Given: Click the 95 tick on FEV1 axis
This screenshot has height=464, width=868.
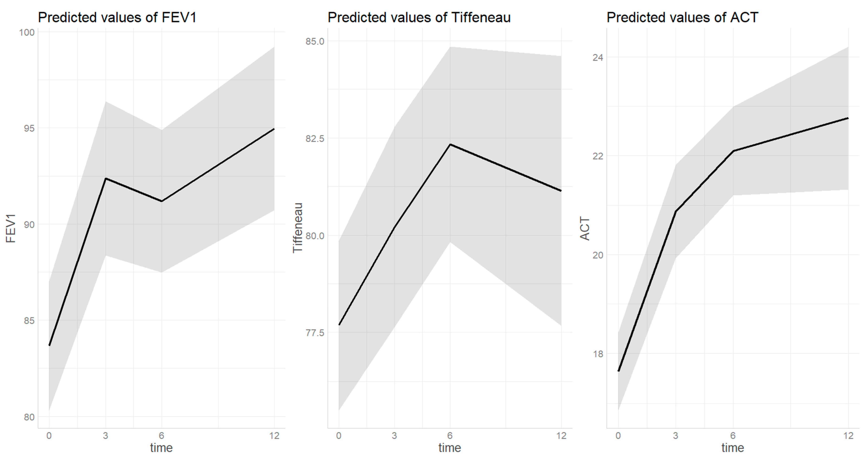Looking at the screenshot, I should tap(29, 128).
